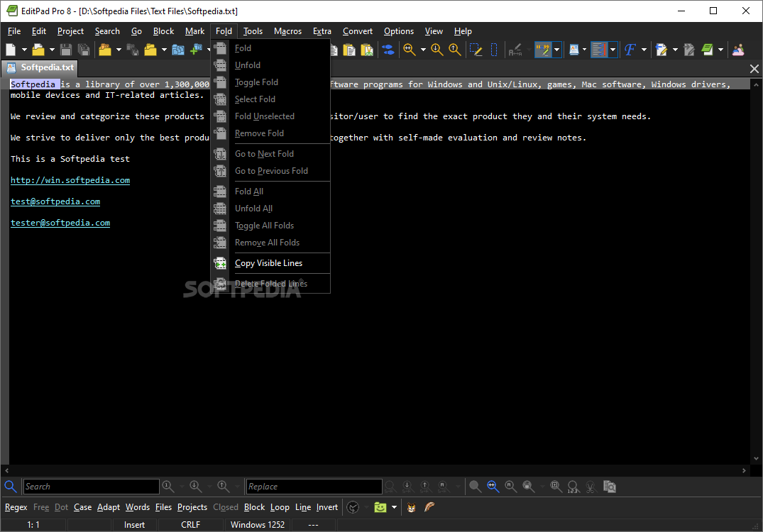Click the Insert mode status indicator
This screenshot has width=763, height=532.
(x=134, y=525)
